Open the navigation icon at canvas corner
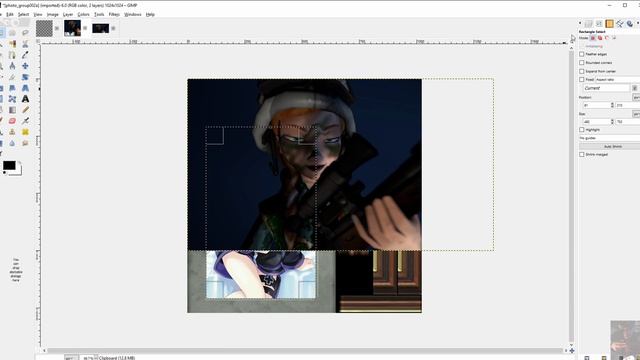This screenshot has height=360, width=640. 572,350
